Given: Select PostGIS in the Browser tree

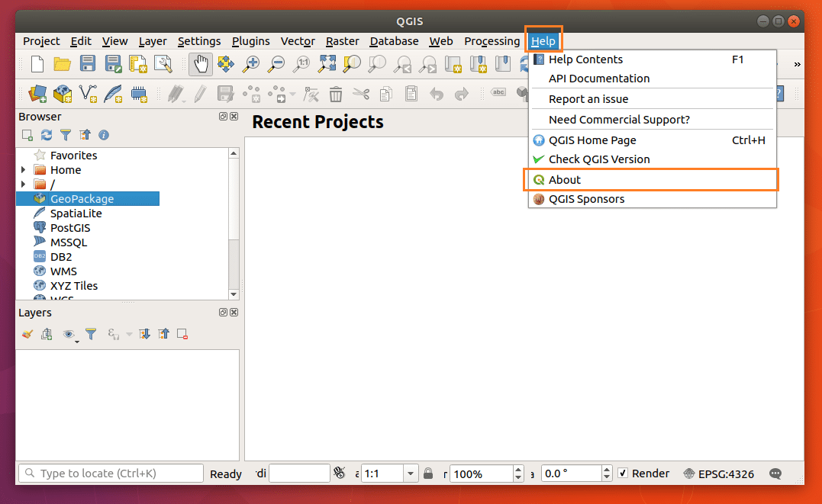Looking at the screenshot, I should (70, 228).
